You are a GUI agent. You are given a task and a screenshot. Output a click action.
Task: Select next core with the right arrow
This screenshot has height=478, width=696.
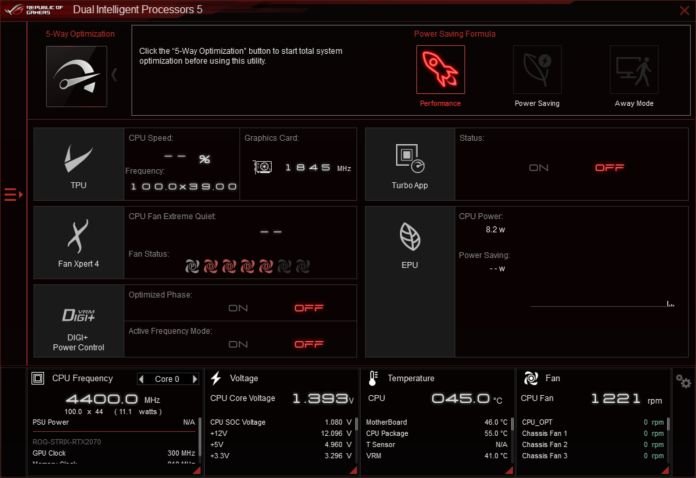click(194, 379)
